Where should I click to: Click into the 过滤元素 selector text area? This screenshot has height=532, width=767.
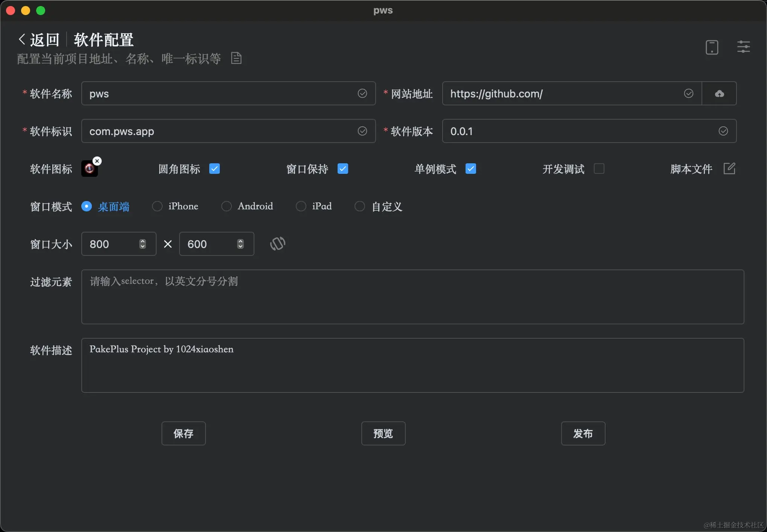(x=412, y=297)
